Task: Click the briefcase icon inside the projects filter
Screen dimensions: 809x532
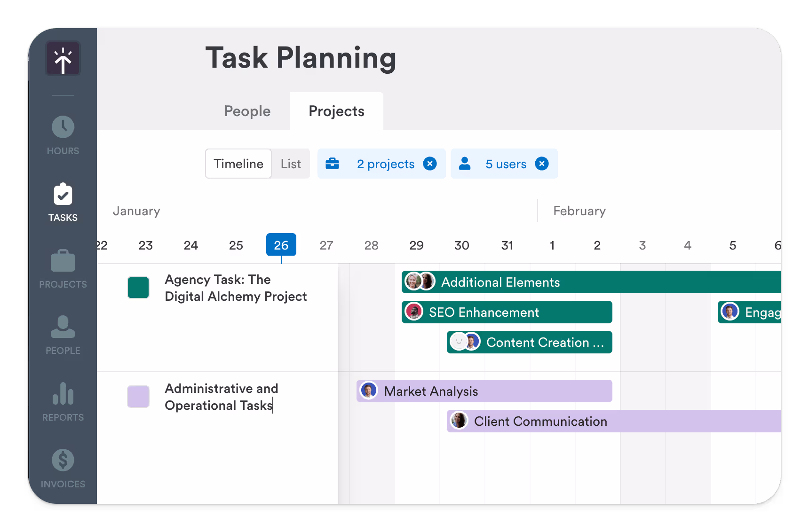Action: tap(333, 164)
